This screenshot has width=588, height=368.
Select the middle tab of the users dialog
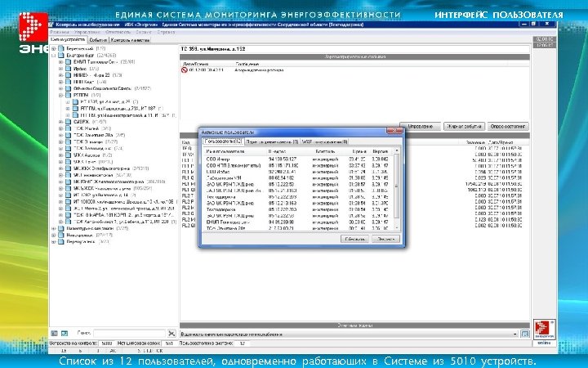point(272,141)
